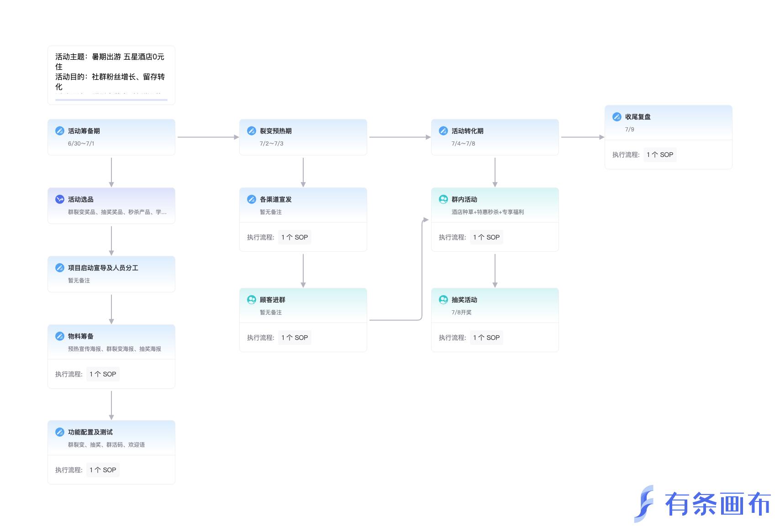Click the group icon on 群内活动 card
Screen dimensions: 780x532
pyautogui.click(x=443, y=199)
